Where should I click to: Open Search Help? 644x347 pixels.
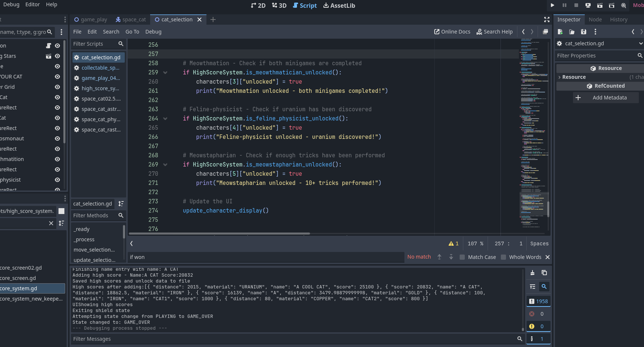coord(495,32)
